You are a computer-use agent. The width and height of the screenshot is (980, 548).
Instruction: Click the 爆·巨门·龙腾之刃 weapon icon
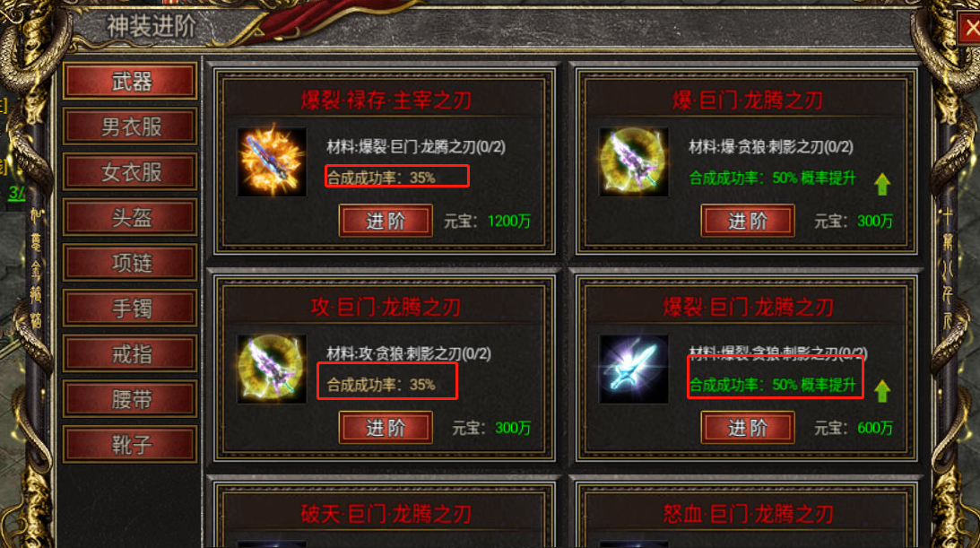coord(634,161)
